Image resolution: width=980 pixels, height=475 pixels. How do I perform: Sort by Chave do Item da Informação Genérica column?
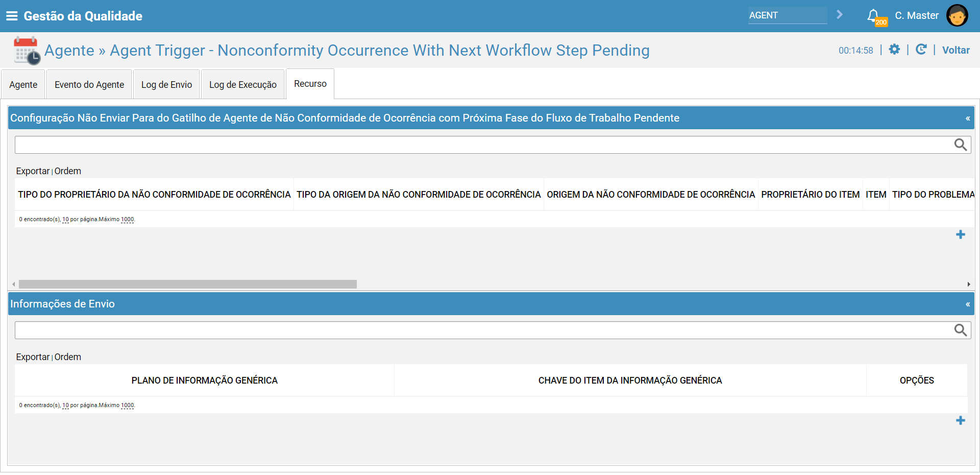630,381
